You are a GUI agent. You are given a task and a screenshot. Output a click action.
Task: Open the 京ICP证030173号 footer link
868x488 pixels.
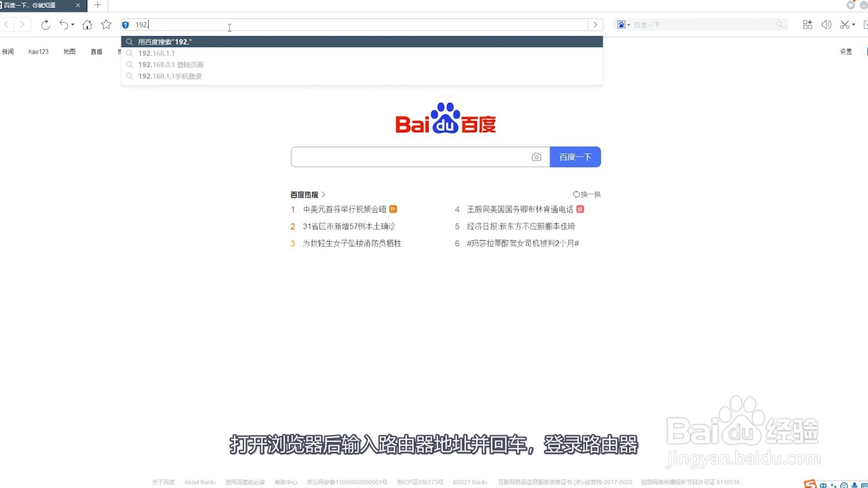pyautogui.click(x=420, y=482)
